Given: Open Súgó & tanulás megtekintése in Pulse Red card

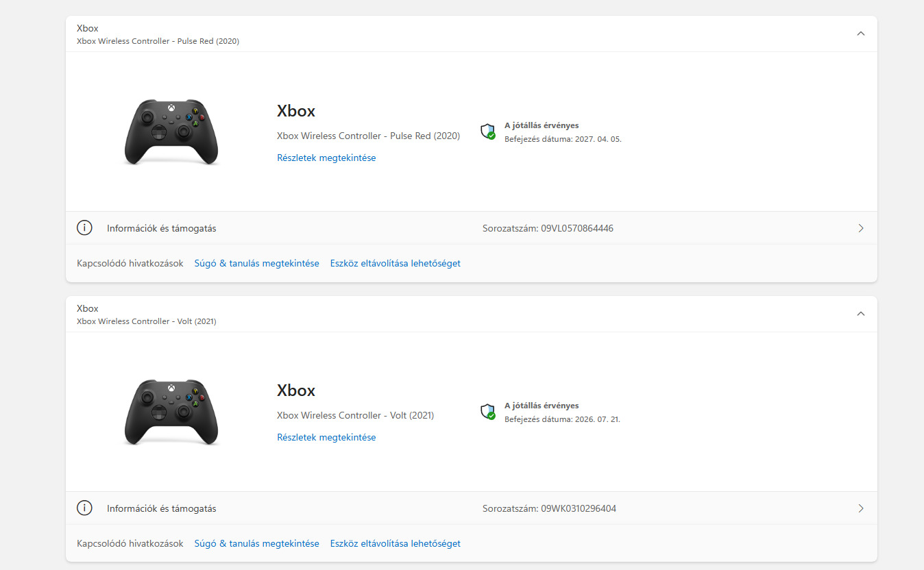Looking at the screenshot, I should [x=257, y=263].
